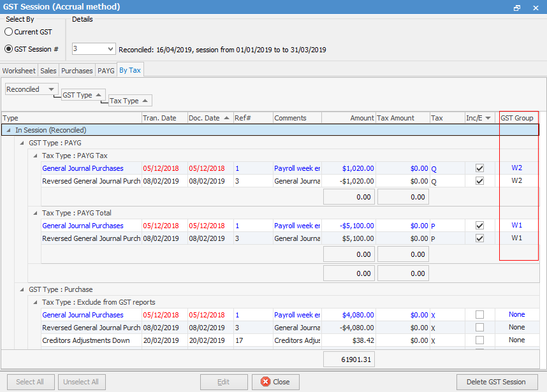The image size is (547, 392).
Task: Open the Purchases tab
Action: pos(77,71)
